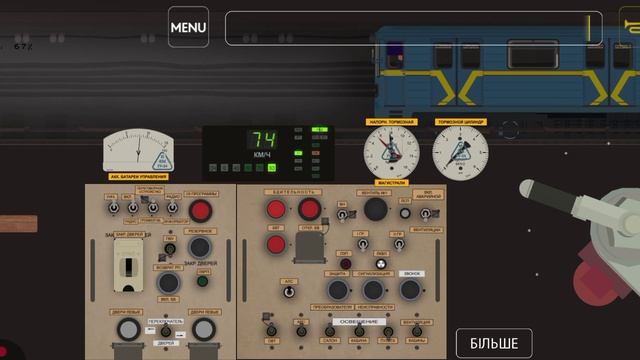Open the grey safety cover next to the red button
The height and width of the screenshot is (360, 640).
click(310, 247)
